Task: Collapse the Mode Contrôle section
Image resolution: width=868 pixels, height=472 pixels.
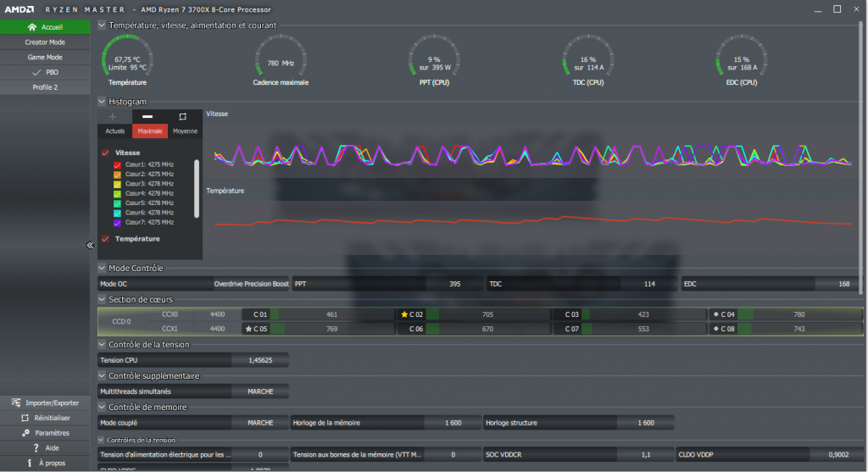Action: point(102,268)
